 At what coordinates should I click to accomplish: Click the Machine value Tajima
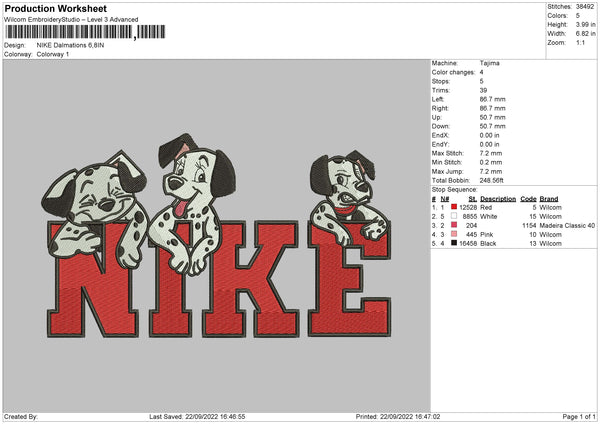[489, 63]
